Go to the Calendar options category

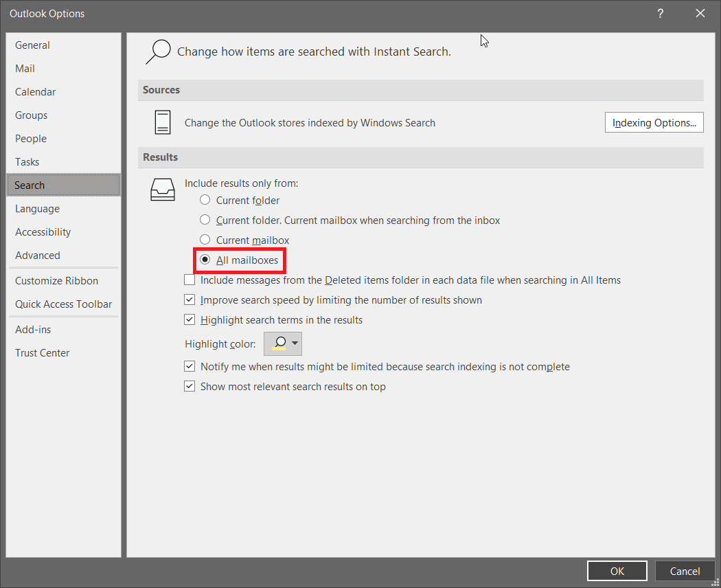pos(63,92)
